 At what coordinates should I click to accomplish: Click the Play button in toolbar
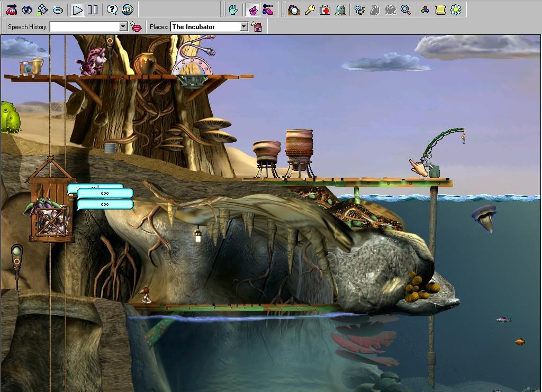point(77,10)
